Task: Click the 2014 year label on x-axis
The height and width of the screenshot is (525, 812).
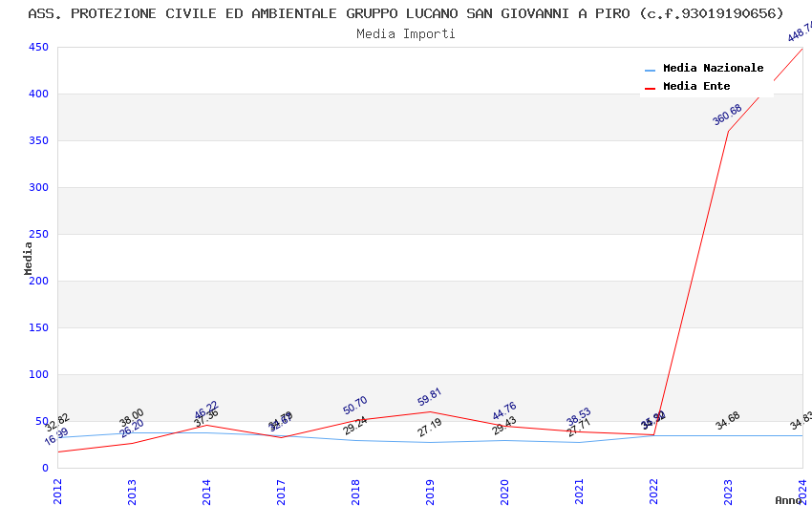Action: 206,492
